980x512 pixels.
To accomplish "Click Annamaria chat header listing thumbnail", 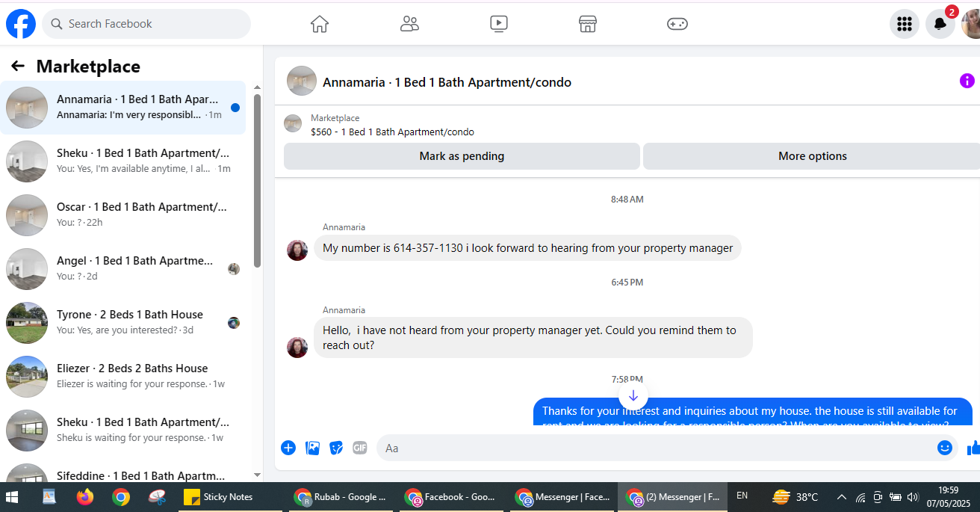I will tap(302, 81).
